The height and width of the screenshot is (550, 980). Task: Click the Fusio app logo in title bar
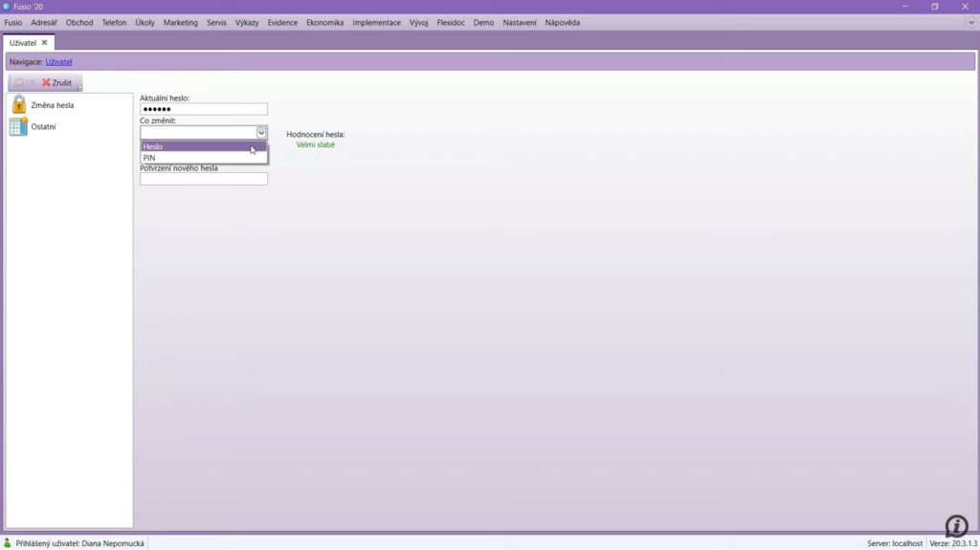[x=7, y=7]
